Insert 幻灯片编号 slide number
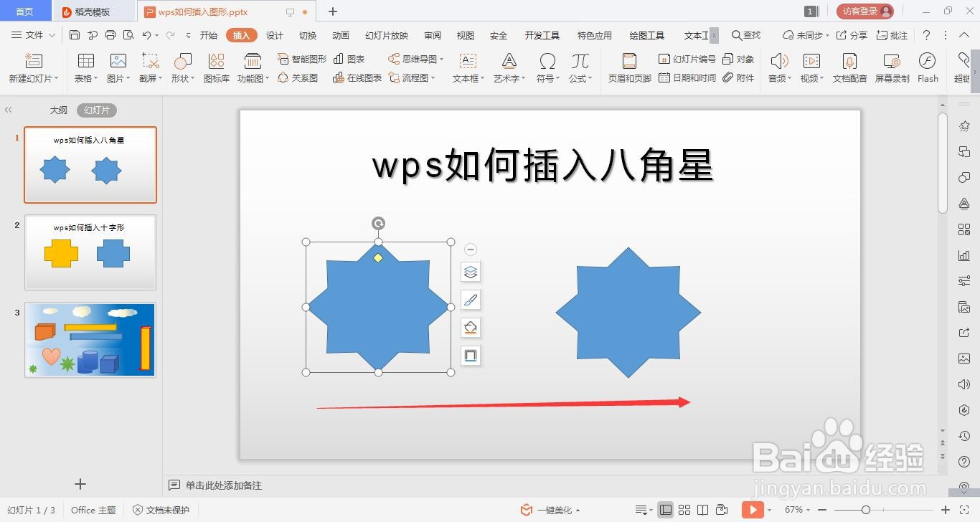The image size is (980, 522). (687, 59)
